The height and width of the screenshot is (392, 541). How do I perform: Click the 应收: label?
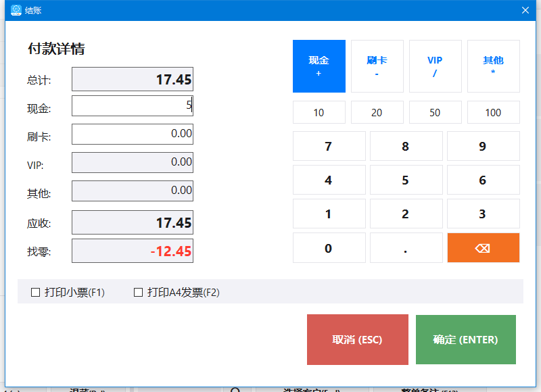click(39, 224)
